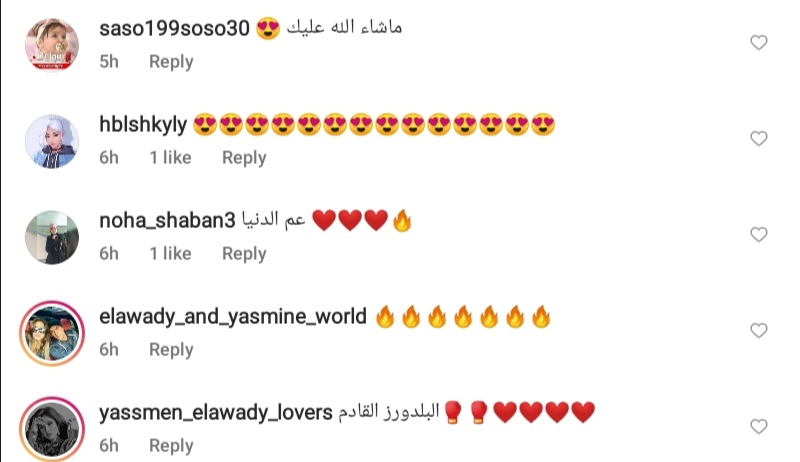Open saso199soso30's profile picture

click(52, 45)
